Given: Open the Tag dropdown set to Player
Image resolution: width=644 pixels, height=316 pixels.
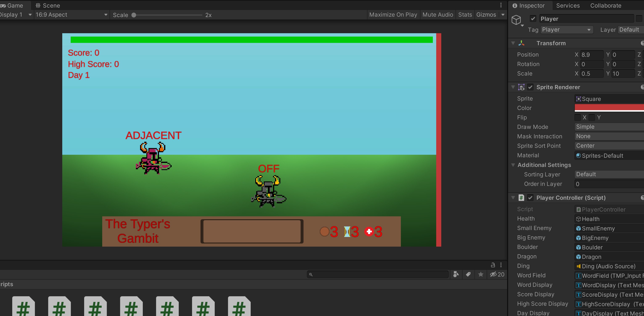Looking at the screenshot, I should [567, 30].
